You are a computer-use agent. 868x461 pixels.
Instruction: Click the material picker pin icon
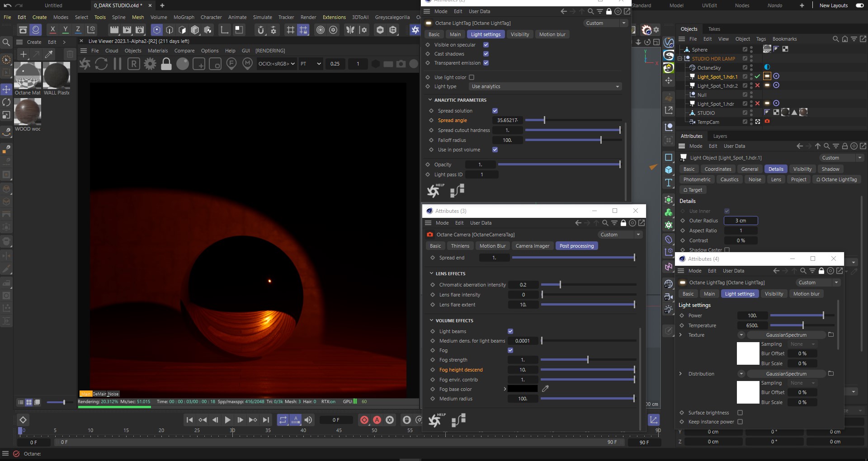tap(247, 64)
